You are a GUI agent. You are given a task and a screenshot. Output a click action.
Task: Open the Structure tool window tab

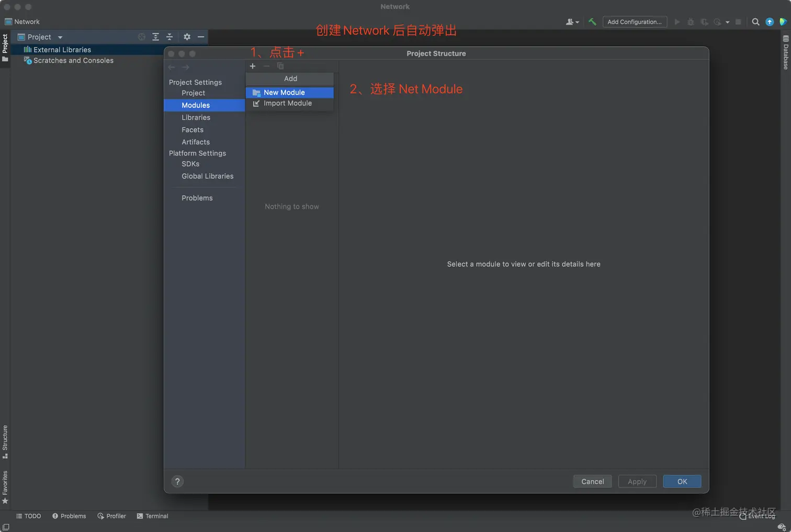[5, 442]
